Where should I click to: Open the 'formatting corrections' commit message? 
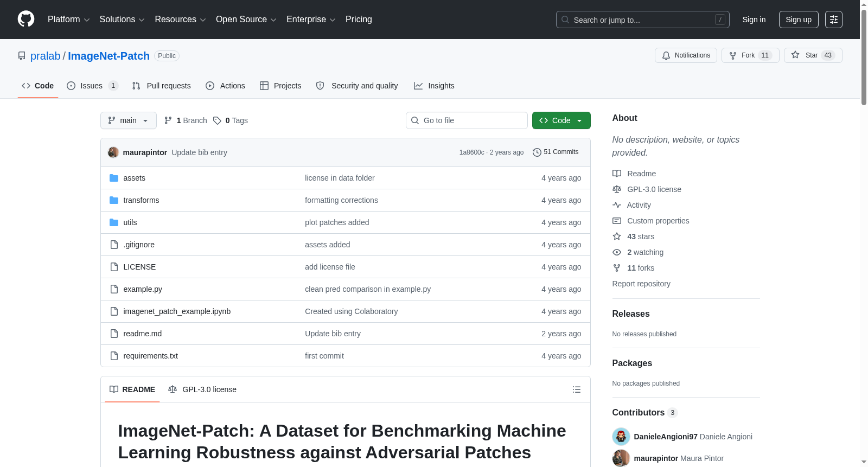pos(341,200)
